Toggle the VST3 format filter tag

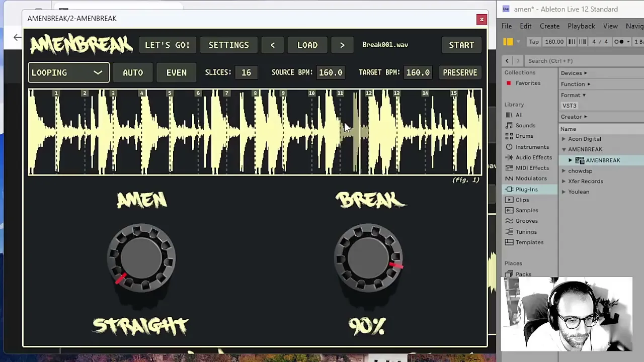pyautogui.click(x=569, y=106)
